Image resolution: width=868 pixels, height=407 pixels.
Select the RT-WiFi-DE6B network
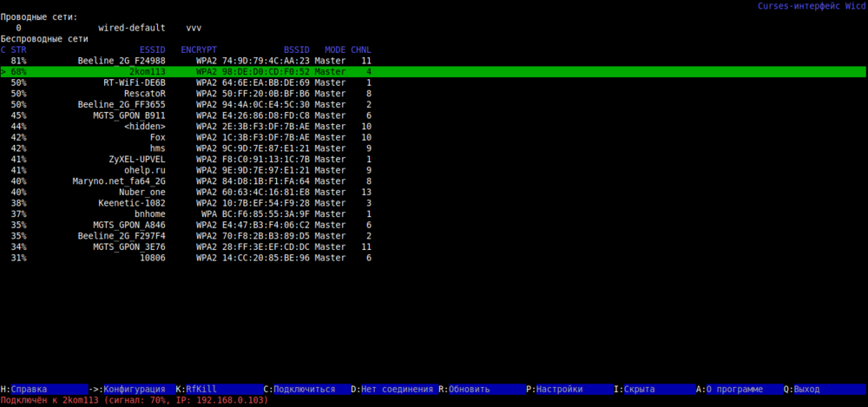[186, 82]
